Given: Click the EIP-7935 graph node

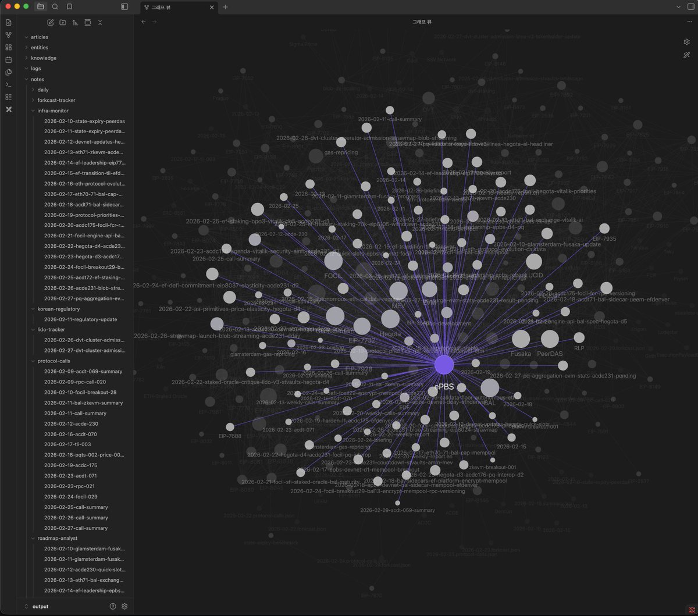Looking at the screenshot, I should tap(604, 229).
